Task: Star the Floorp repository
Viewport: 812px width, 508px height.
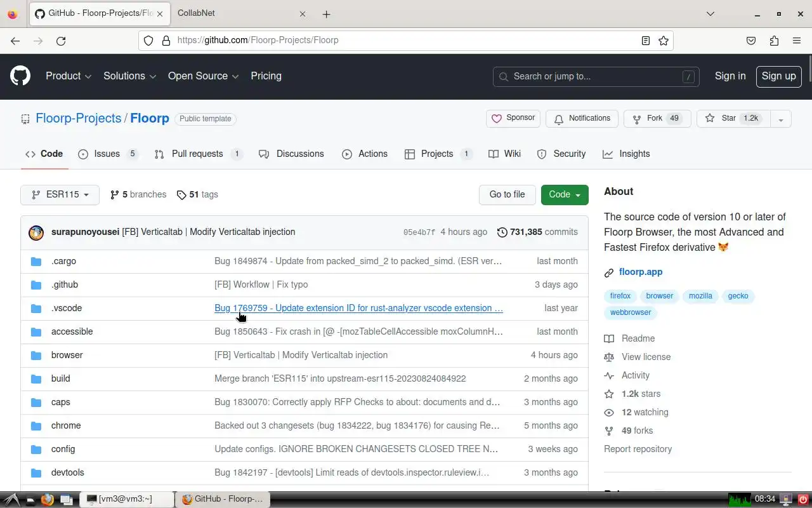Action: [x=733, y=119]
